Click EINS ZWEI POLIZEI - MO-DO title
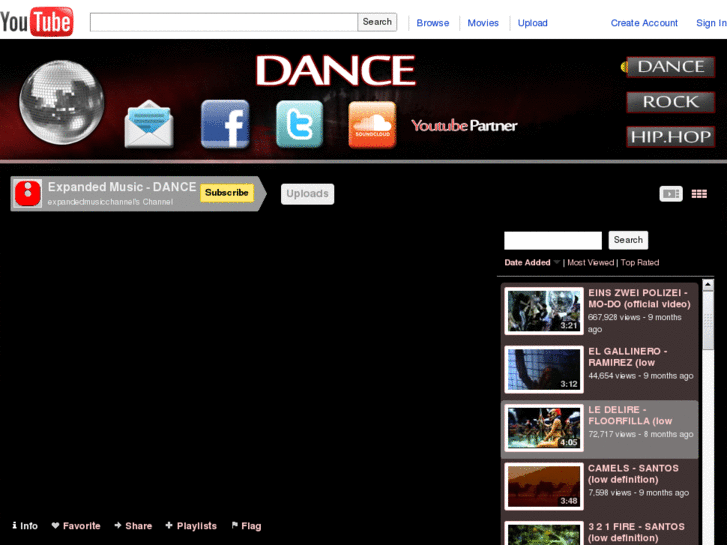Viewport: 727px width, 545px height. point(639,298)
